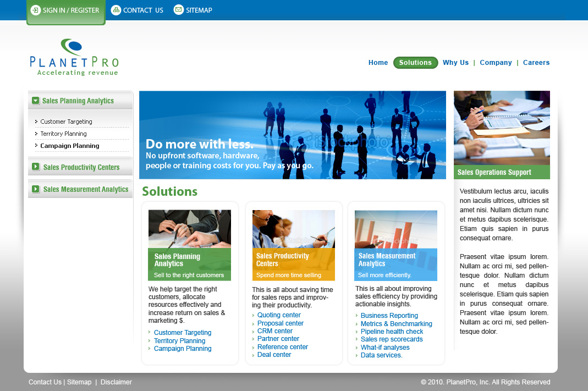Click Sales Measurement Analytics blue card title
This screenshot has width=588, height=391.
pos(387,260)
